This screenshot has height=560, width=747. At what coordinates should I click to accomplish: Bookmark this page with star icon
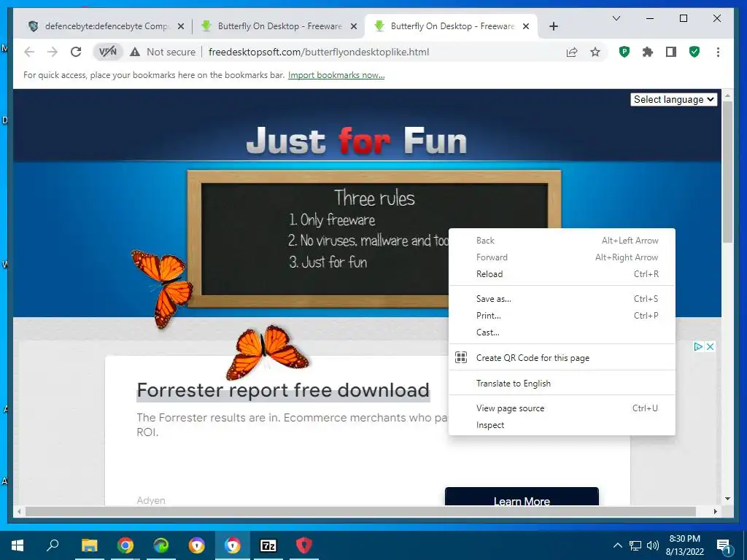click(x=595, y=52)
